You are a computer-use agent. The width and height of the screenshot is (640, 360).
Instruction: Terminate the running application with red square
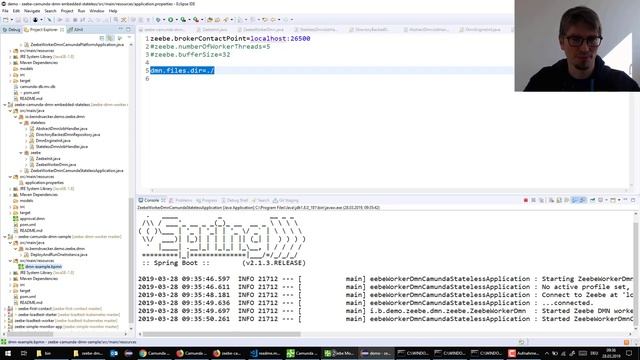[x=526, y=200]
